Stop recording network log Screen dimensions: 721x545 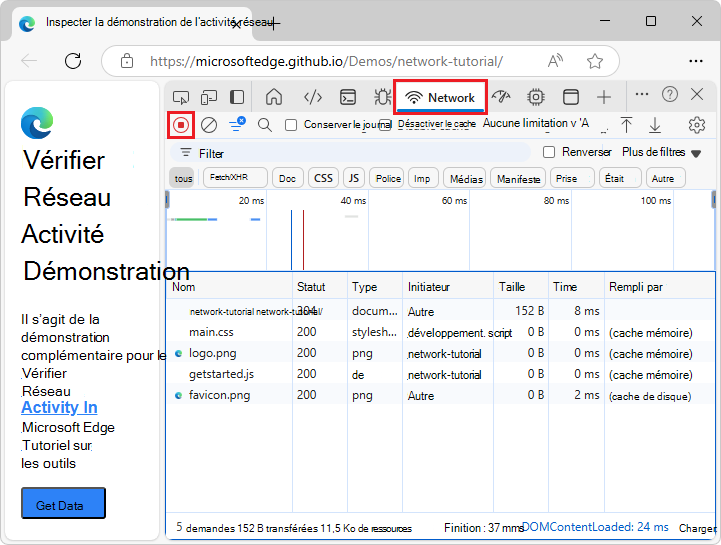click(181, 125)
